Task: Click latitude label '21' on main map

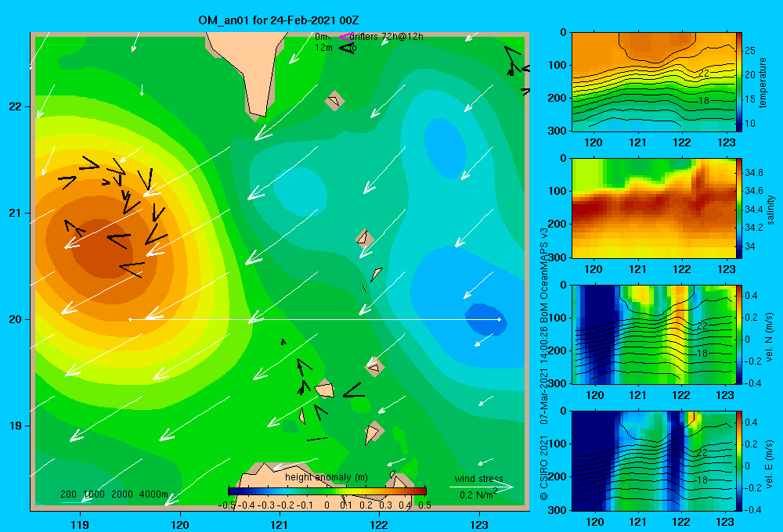Action: (x=16, y=213)
